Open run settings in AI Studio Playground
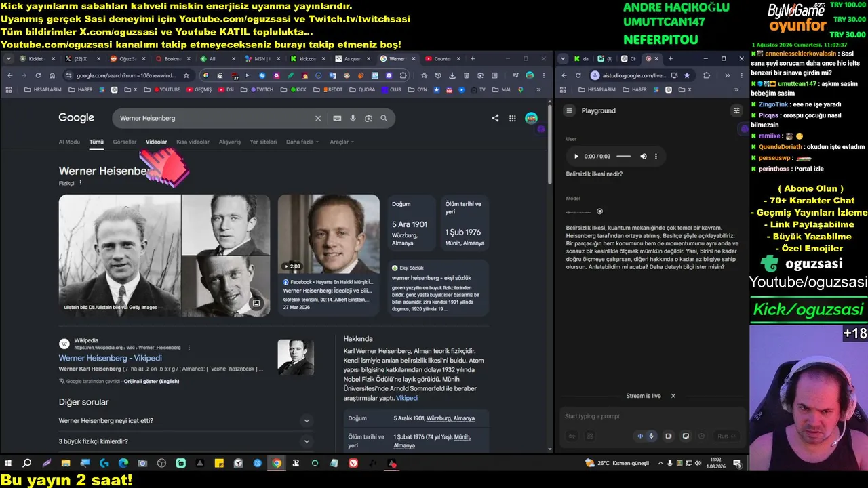 pos(736,110)
